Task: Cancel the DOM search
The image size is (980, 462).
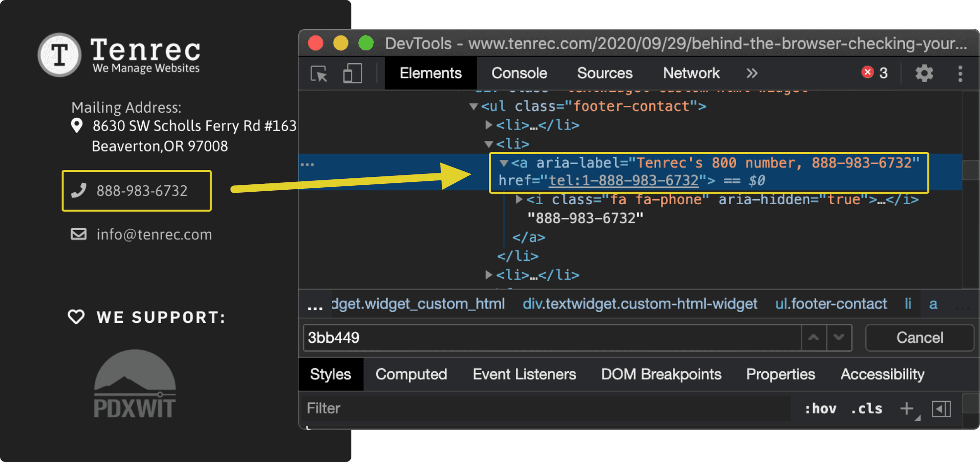Action: pos(919,338)
